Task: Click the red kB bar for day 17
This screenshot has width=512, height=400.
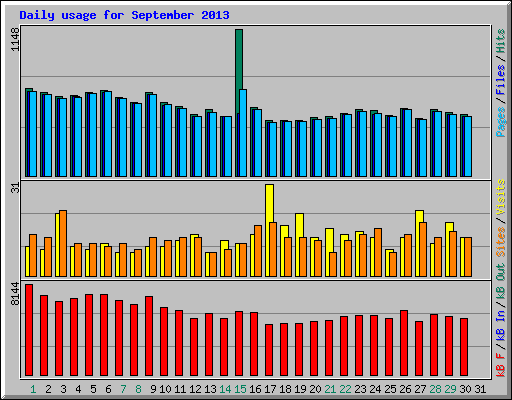Action: pyautogui.click(x=269, y=350)
